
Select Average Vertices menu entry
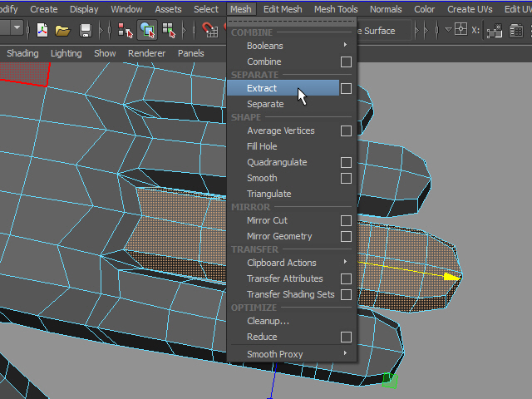click(281, 131)
